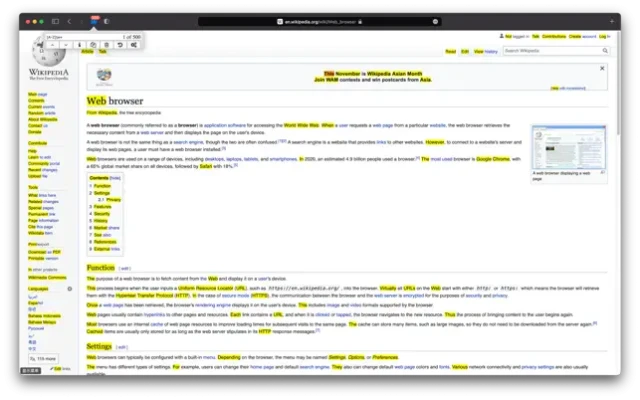Open Wikimedia Commons sidebar link
The image size is (640, 400).
(47, 278)
